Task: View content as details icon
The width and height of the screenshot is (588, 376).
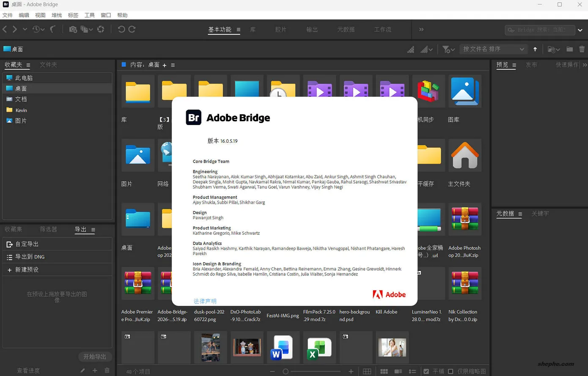Action: coord(398,371)
